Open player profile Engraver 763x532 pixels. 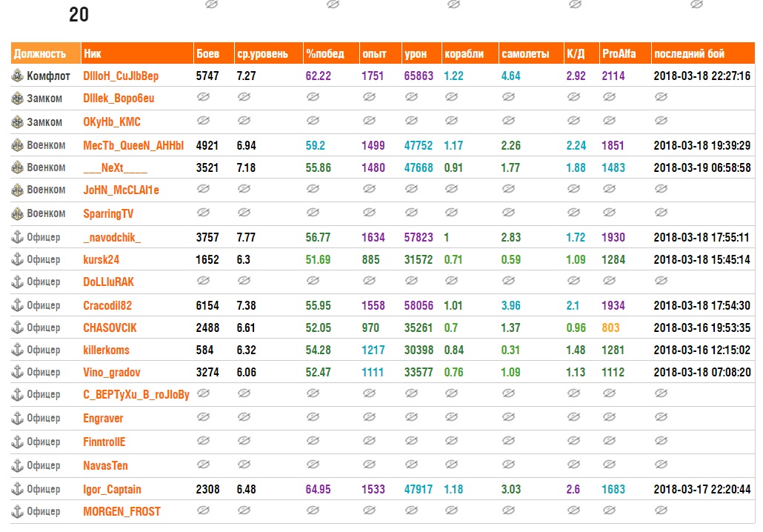point(103,418)
